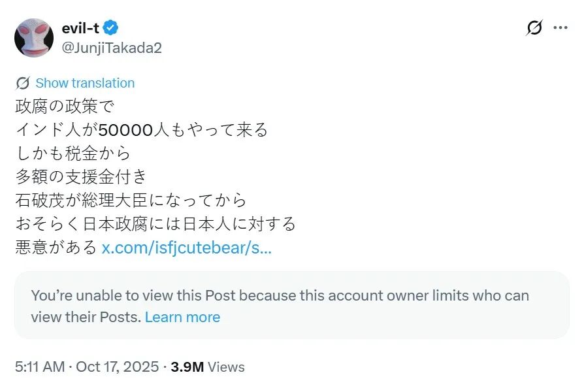Click the post line 政腐の政策で
The width and height of the screenshot is (584, 392).
65,106
